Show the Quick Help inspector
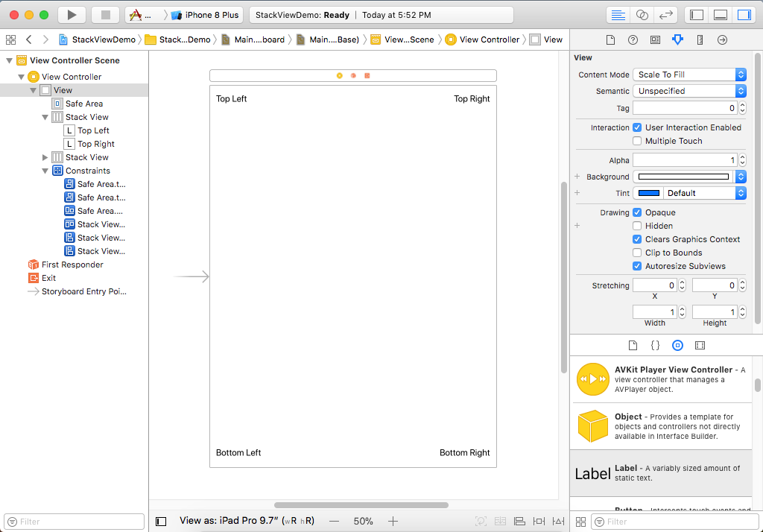 (x=633, y=40)
